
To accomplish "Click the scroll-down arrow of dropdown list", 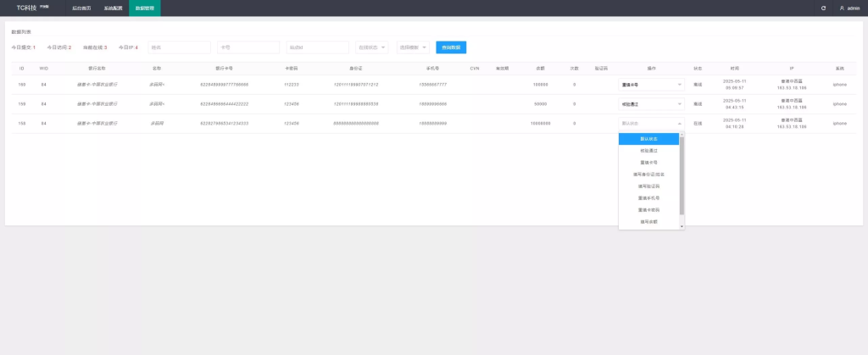I will coord(682,227).
